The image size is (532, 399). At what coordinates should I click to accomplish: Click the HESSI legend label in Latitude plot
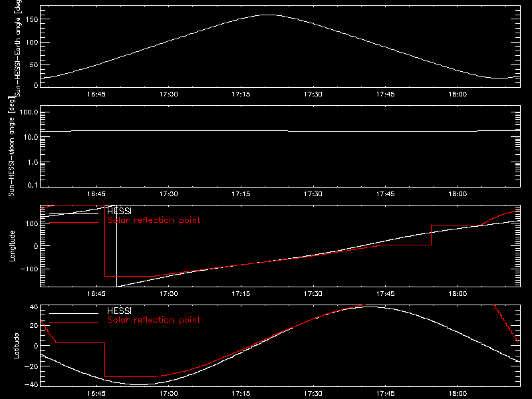pyautogui.click(x=120, y=311)
